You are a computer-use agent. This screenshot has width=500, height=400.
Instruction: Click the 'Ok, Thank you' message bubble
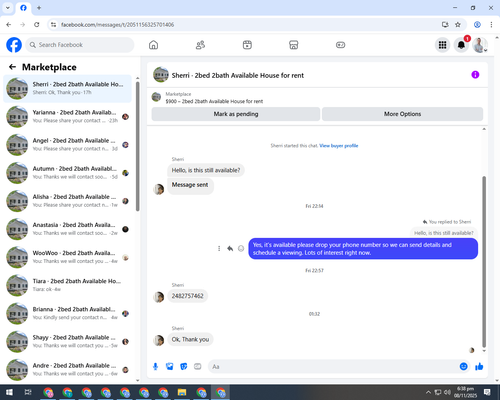(x=190, y=339)
